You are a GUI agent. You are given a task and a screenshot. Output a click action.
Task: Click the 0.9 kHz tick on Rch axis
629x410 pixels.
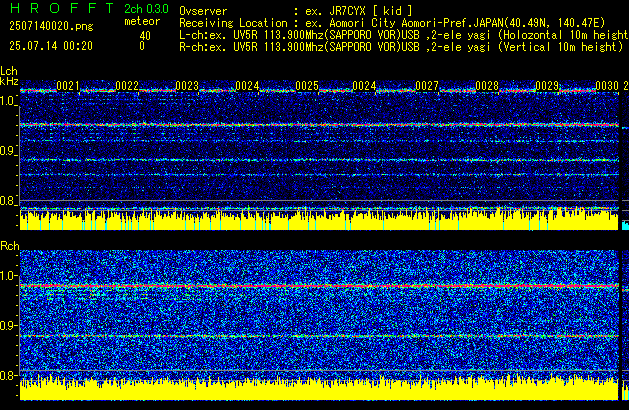click(x=9, y=325)
